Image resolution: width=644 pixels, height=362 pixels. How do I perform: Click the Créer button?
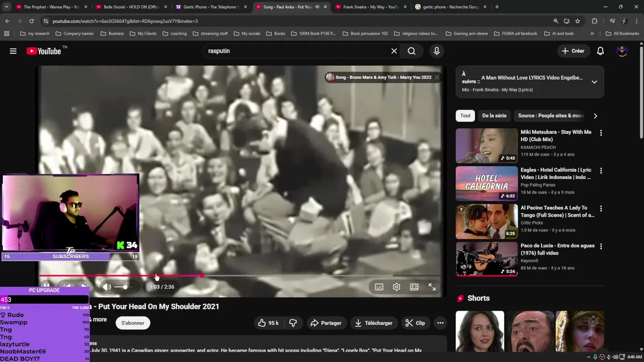[x=573, y=51]
